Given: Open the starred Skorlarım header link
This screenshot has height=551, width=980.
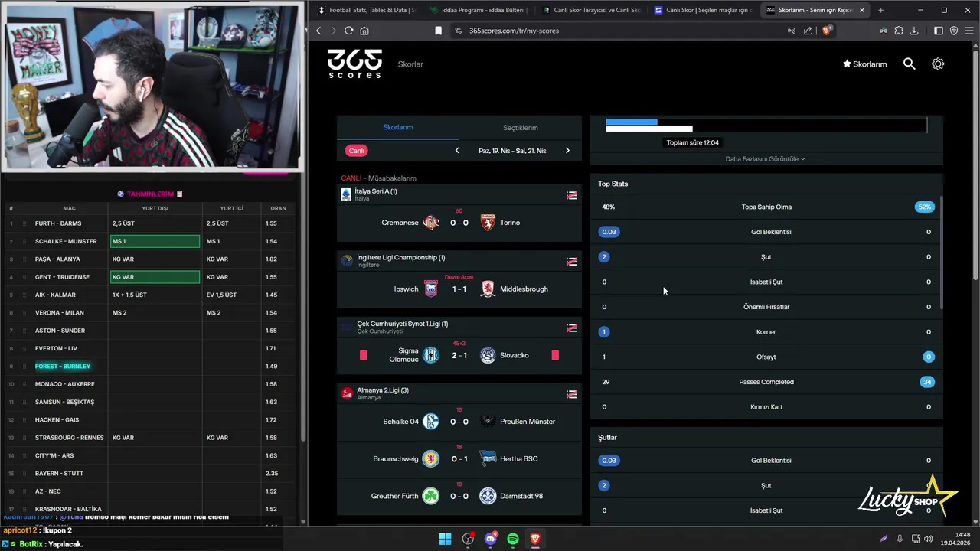Looking at the screenshot, I should point(864,64).
